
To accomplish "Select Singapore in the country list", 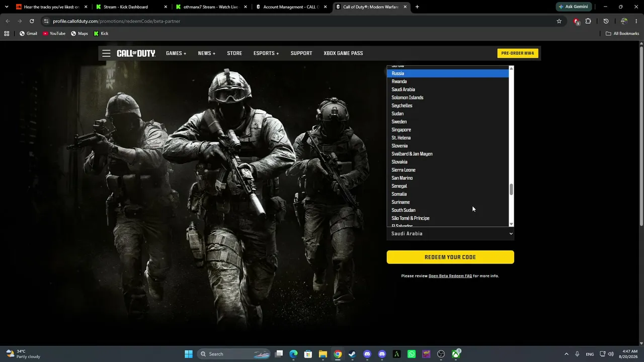I will pos(448,130).
